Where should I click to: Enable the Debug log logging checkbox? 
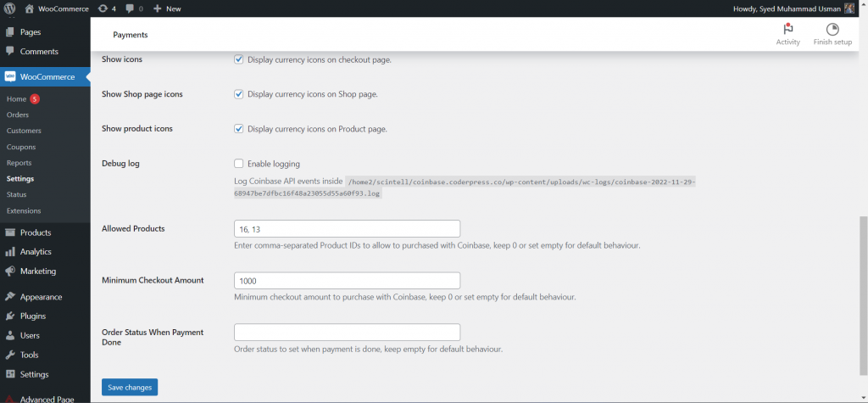coord(239,164)
